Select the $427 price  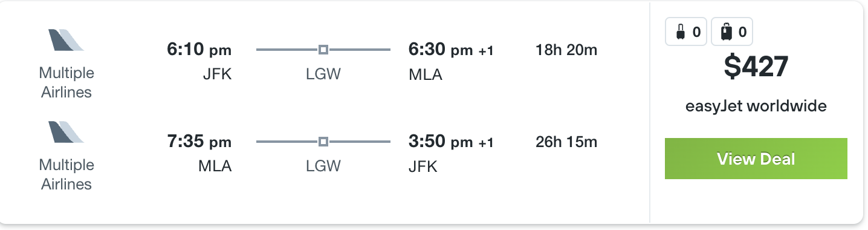756,67
